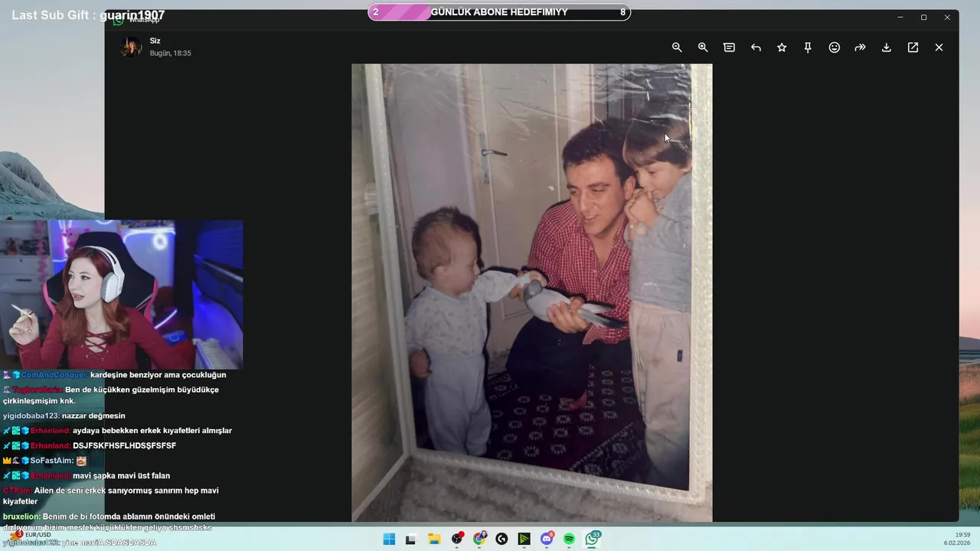This screenshot has height=551, width=980.
Task: Open the clock and date in system tray
Action: click(957, 539)
